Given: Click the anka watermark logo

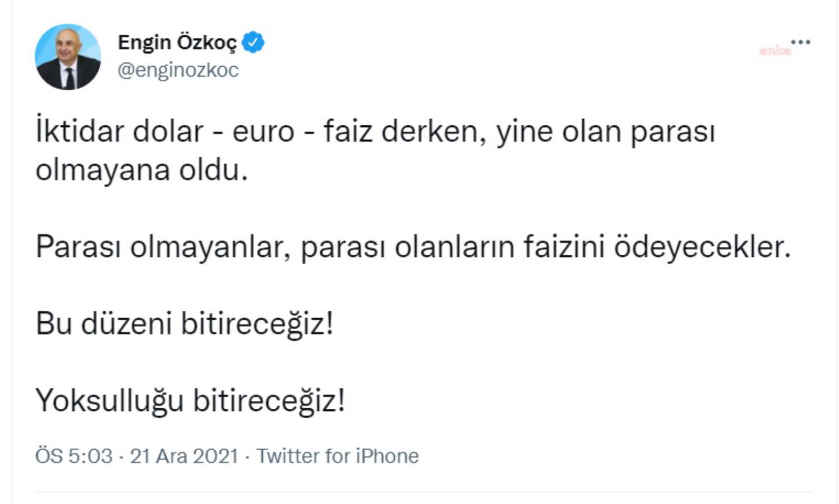Looking at the screenshot, I should 775,51.
